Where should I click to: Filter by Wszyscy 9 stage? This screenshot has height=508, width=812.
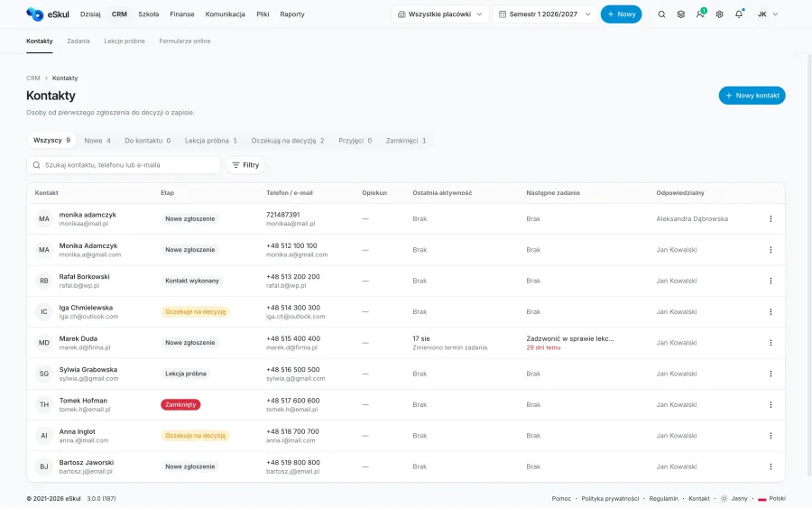(51, 141)
